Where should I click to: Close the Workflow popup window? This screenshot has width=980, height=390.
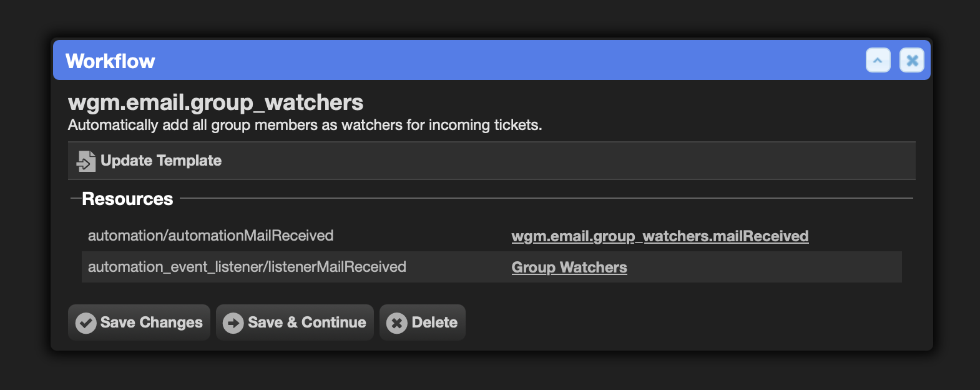point(911,61)
